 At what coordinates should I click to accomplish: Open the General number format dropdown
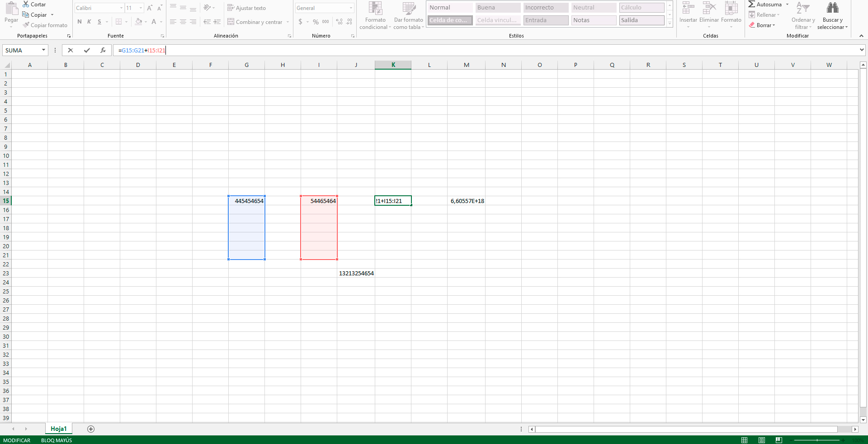[x=351, y=8]
